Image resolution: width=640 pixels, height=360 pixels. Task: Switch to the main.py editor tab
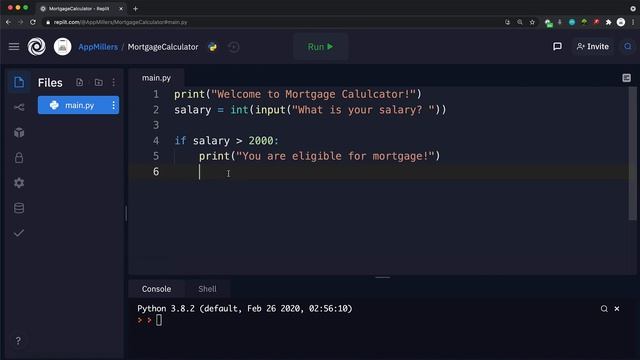tap(156, 78)
